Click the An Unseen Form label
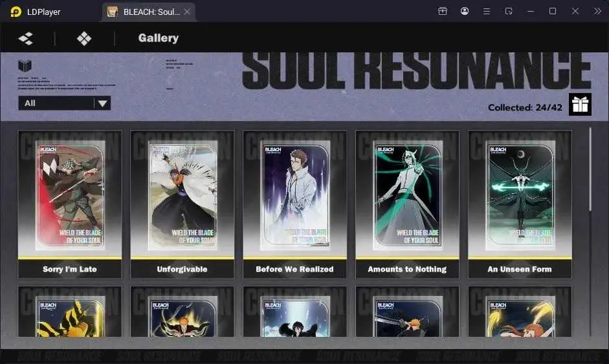Image resolution: width=609 pixels, height=364 pixels. pyautogui.click(x=520, y=270)
